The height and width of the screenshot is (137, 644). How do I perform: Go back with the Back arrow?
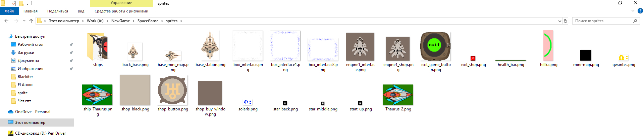(6, 21)
